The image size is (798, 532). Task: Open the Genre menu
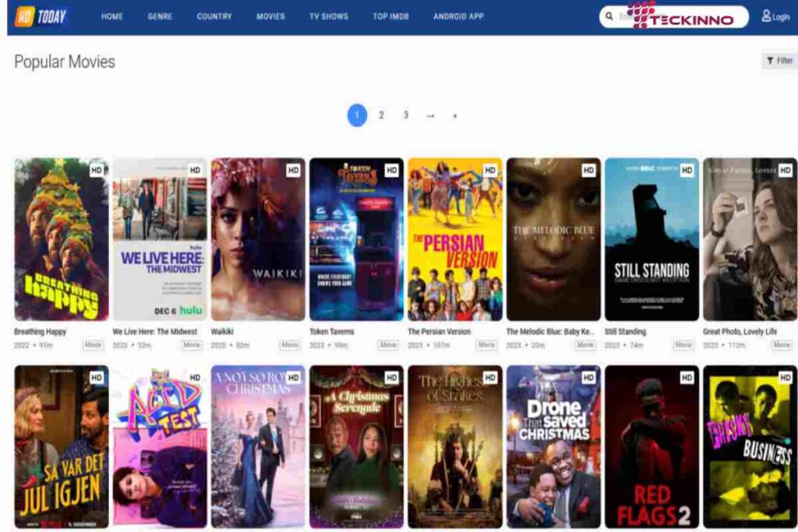point(160,16)
